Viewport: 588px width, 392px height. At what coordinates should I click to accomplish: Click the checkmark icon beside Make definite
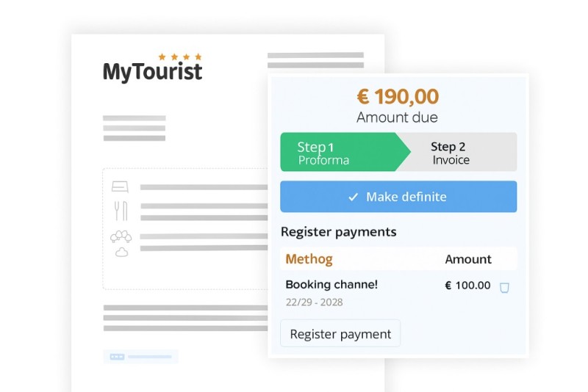tap(353, 197)
